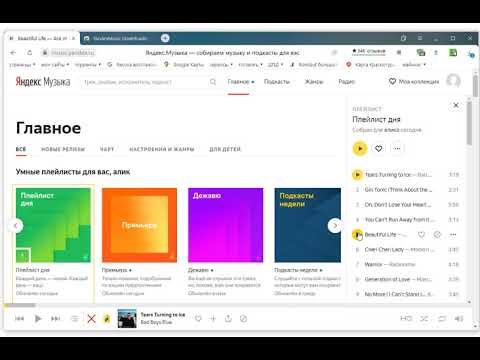Open three-dot menu for Beautiful Life track
The image size is (480, 360).
453,235
